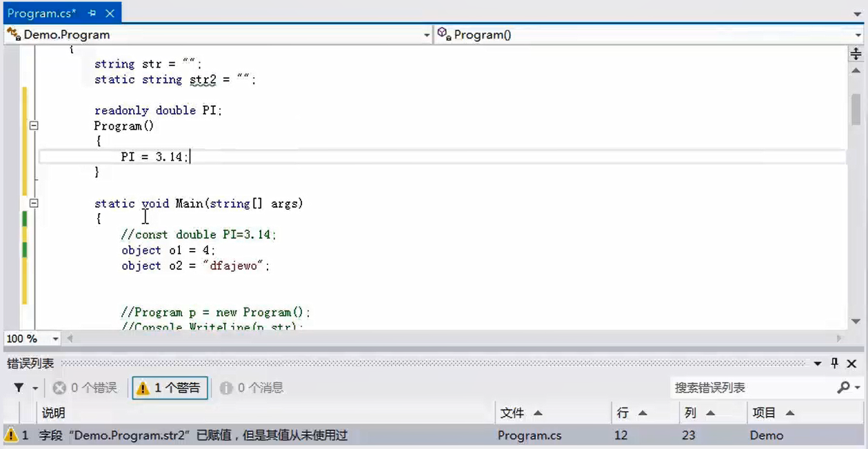Click the error list filter funnel icon

[x=19, y=388]
